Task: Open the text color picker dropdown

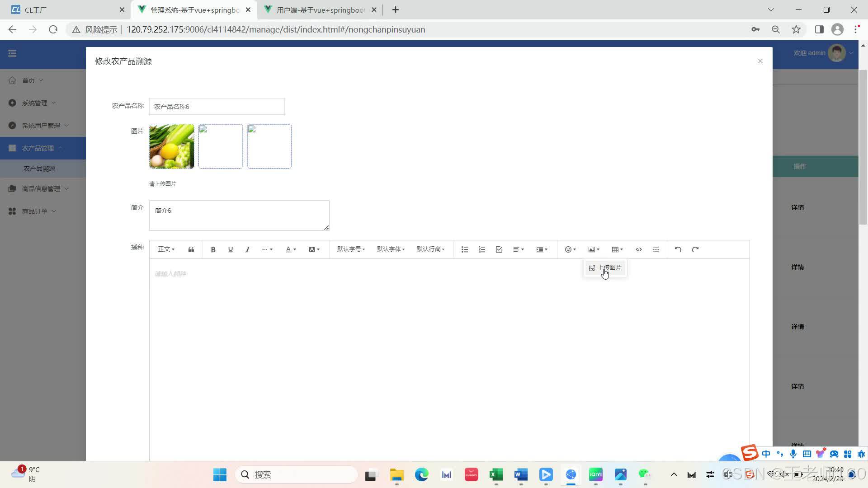Action: (x=291, y=249)
